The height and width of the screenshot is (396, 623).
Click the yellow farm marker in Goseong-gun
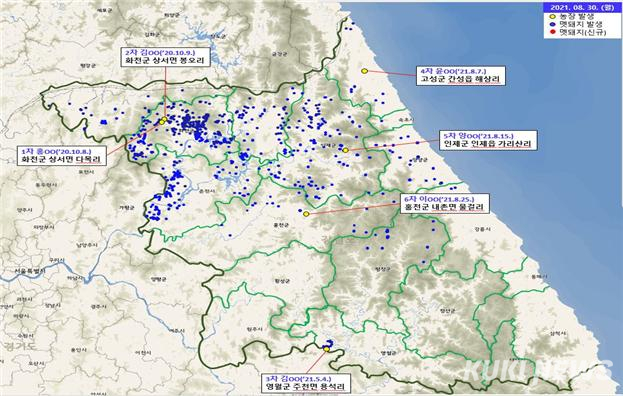tap(364, 71)
